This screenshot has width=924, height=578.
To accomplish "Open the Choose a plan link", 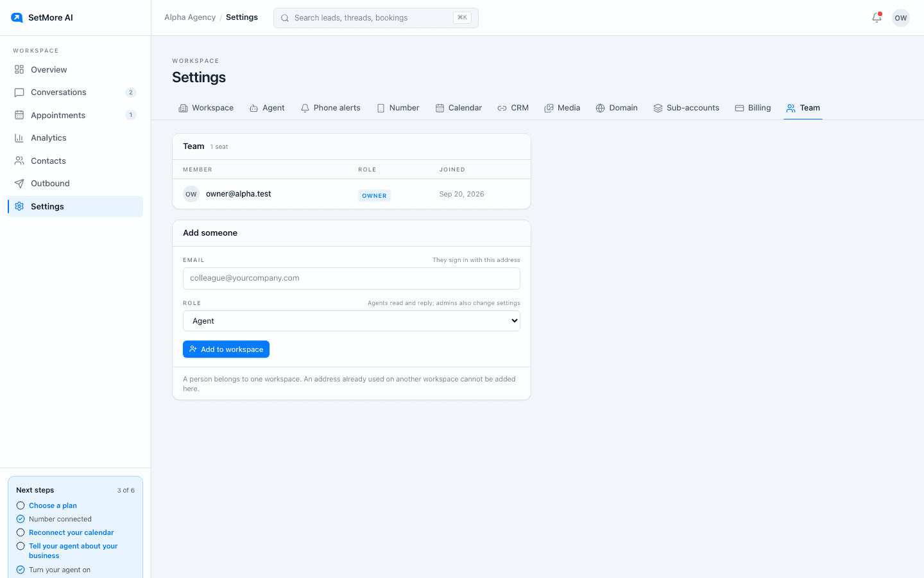I will 53,505.
